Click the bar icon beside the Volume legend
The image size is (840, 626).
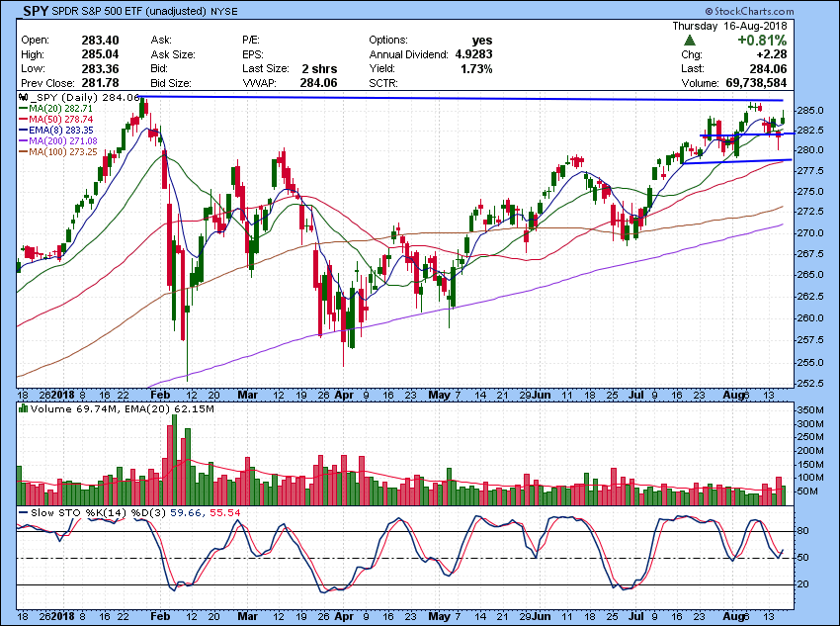point(23,408)
